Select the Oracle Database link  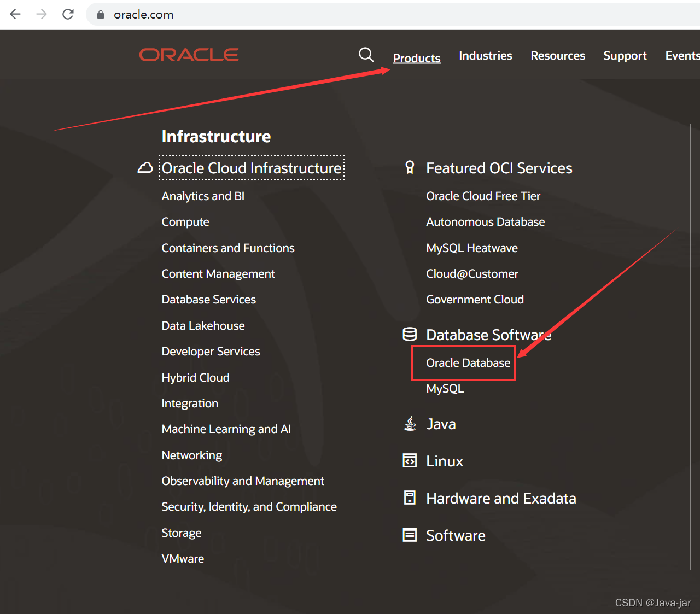tap(468, 362)
